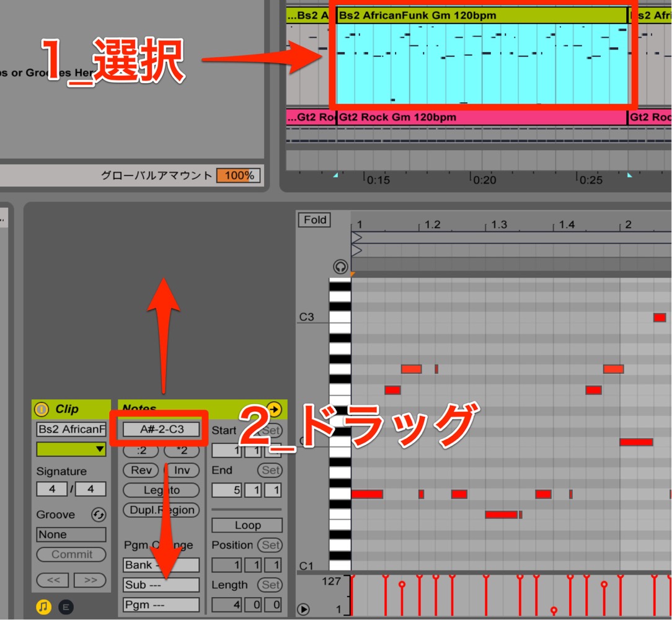Click beat 1.2 in the note editor ruler
The width and height of the screenshot is (672, 620).
(x=433, y=224)
